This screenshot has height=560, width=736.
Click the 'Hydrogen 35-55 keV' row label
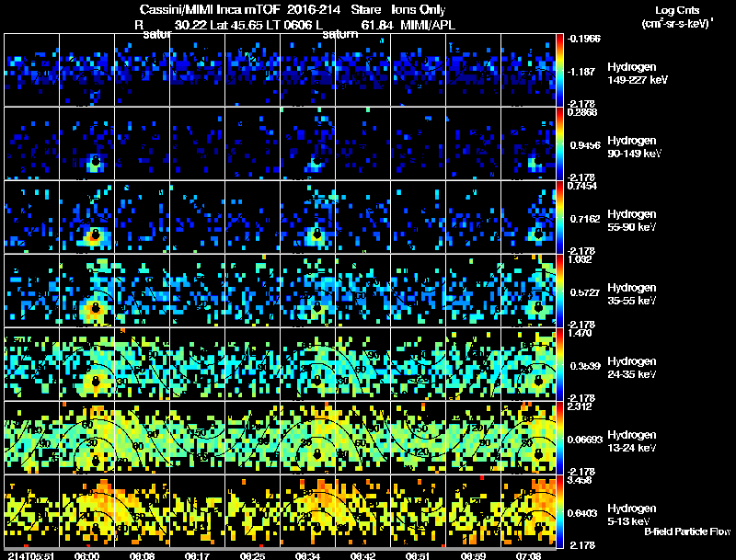pyautogui.click(x=632, y=294)
